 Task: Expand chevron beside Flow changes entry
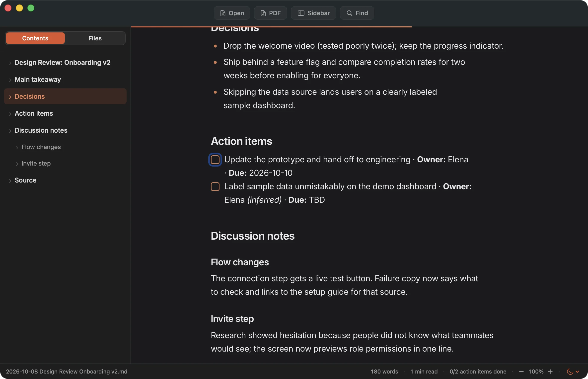point(17,147)
